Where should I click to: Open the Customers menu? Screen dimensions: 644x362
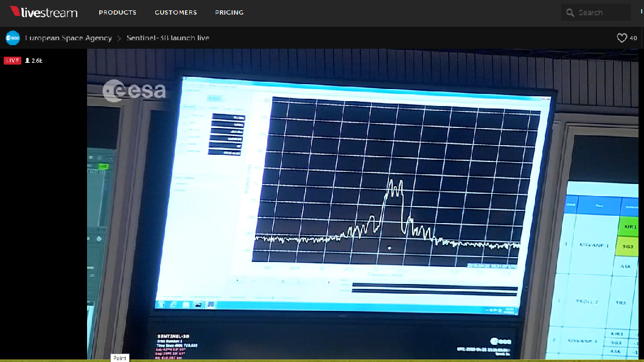(x=175, y=13)
